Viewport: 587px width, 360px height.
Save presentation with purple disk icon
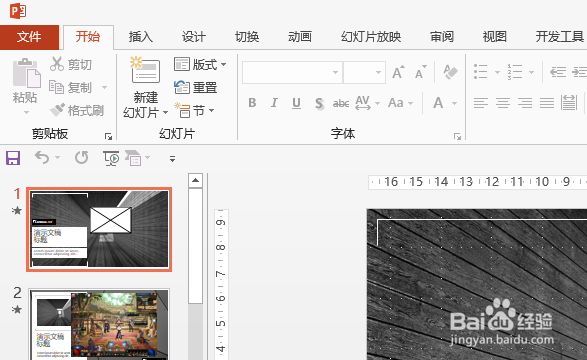13,158
